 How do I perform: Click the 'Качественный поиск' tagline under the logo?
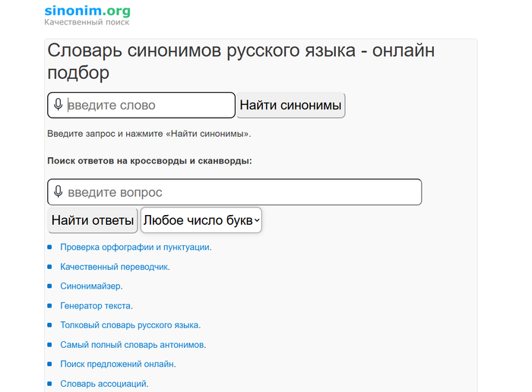86,22
